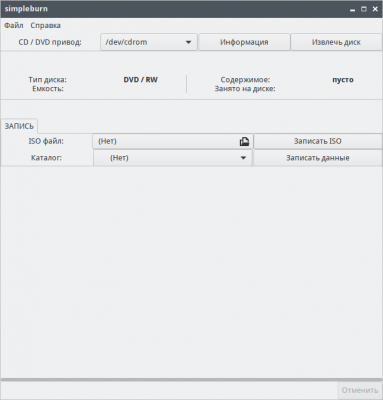The height and width of the screenshot is (400, 383).
Task: Click the Извлечь диск button
Action: [336, 42]
